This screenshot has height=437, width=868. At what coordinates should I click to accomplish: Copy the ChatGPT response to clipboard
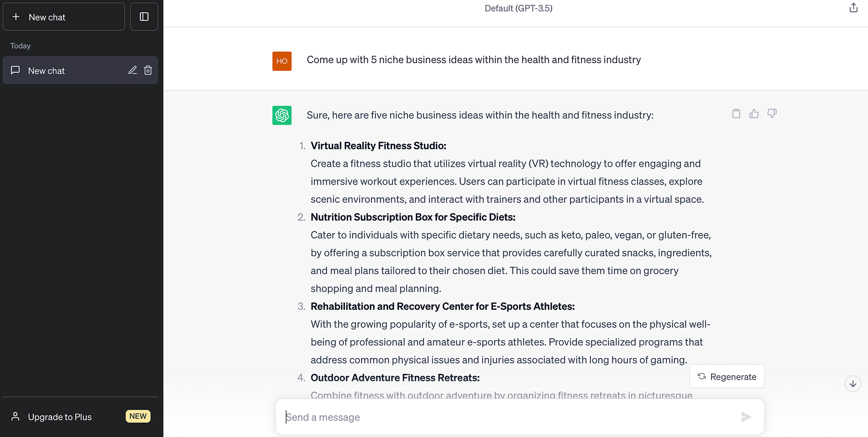coord(735,113)
